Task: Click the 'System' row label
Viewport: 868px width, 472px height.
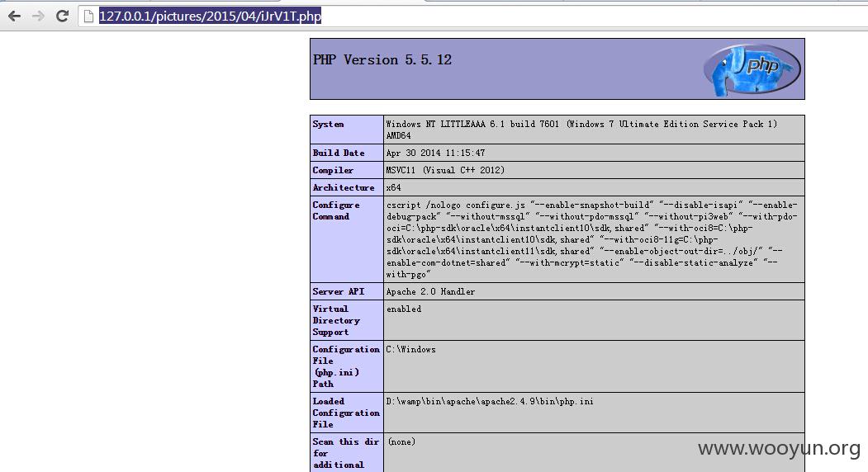Action: point(328,124)
